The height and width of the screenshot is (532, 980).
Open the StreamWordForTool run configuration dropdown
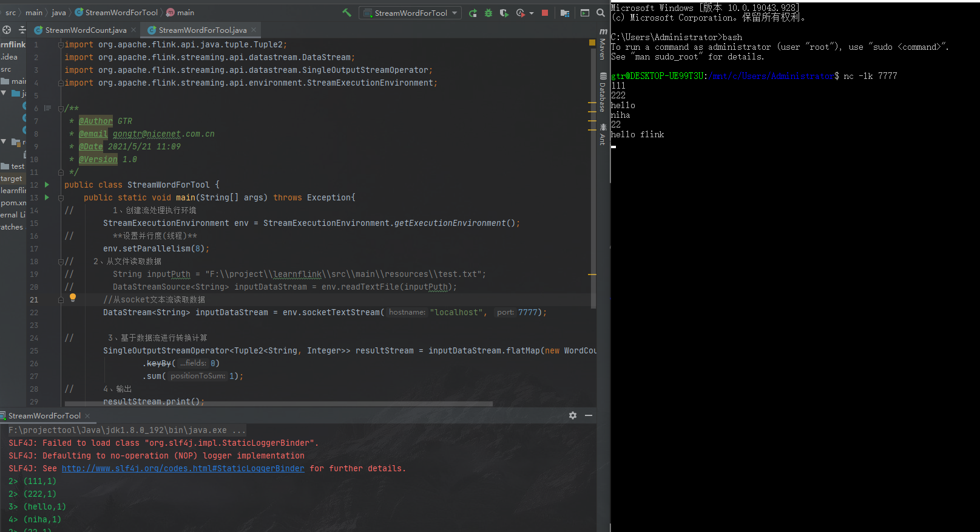point(410,13)
